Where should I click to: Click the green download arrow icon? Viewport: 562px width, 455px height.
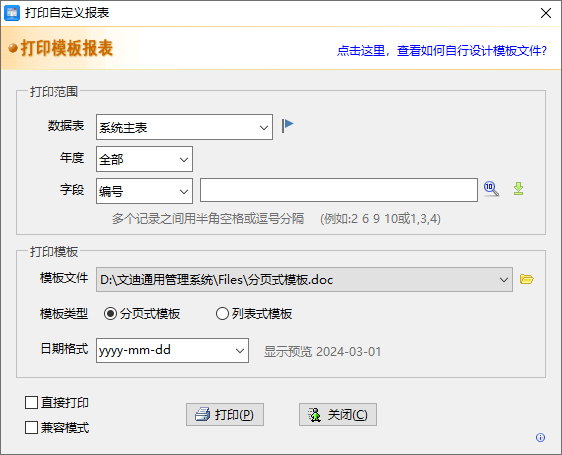(518, 189)
